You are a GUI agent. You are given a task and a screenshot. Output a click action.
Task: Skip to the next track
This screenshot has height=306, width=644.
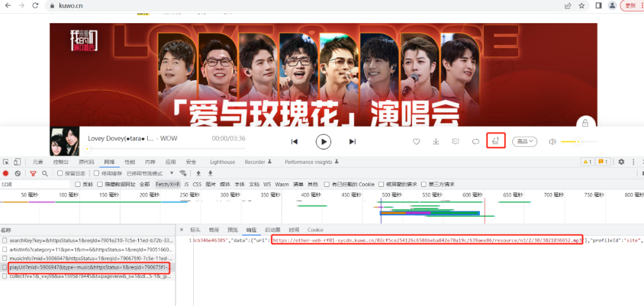(x=352, y=142)
